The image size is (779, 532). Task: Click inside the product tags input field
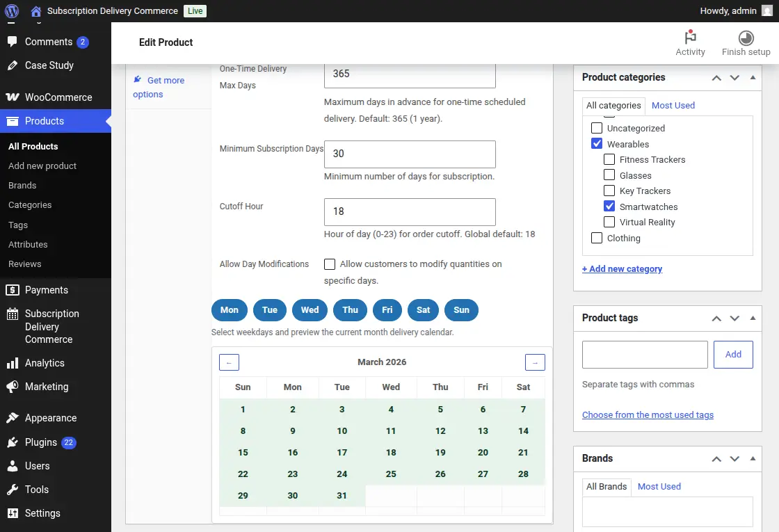[644, 354]
